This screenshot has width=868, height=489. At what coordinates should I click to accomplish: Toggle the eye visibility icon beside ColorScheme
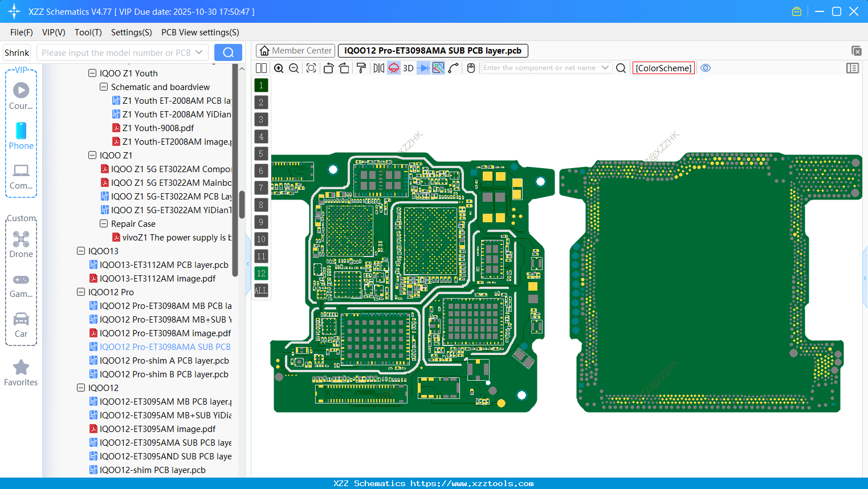(x=706, y=68)
